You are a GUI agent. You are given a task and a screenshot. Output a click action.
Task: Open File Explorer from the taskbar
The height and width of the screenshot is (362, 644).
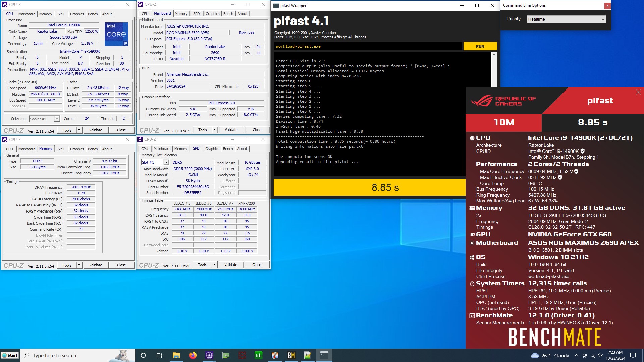click(x=176, y=355)
